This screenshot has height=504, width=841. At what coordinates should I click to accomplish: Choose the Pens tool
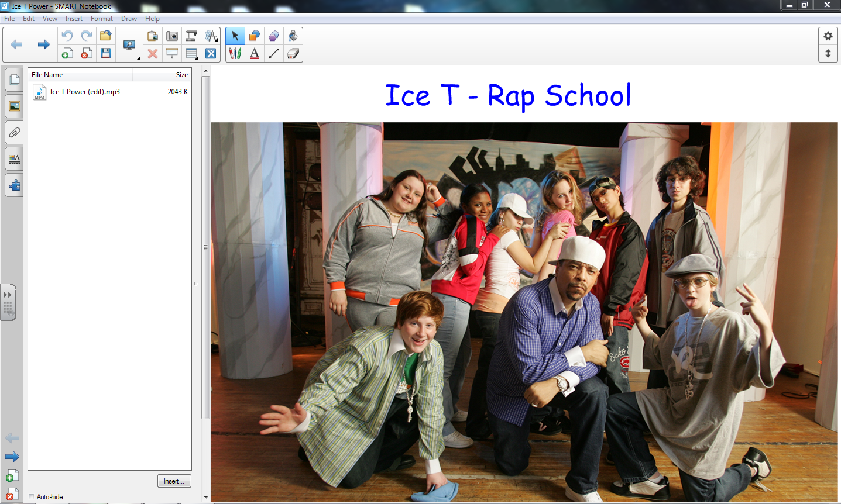(235, 53)
